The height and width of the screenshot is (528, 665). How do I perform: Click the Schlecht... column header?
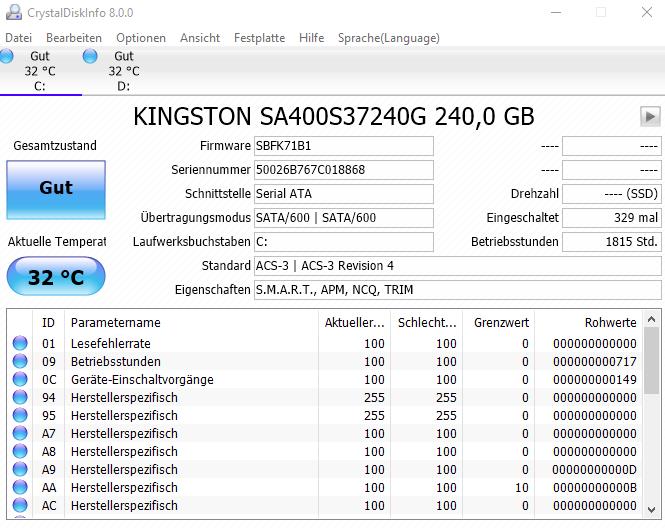[427, 322]
